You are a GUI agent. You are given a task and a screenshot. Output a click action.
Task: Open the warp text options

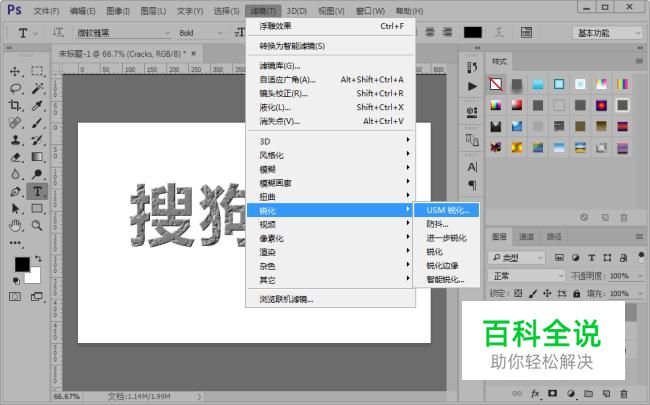click(500, 32)
